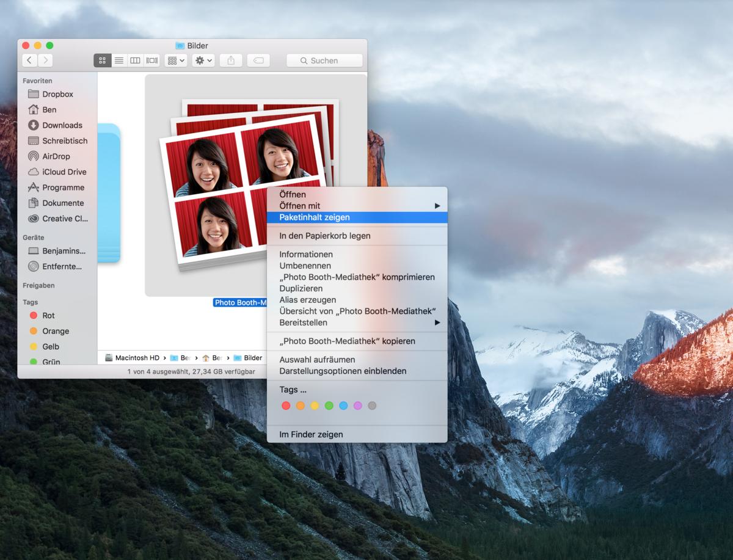Choose In den Papierkorb legen
Viewport: 733px width, 560px height.
(357, 236)
